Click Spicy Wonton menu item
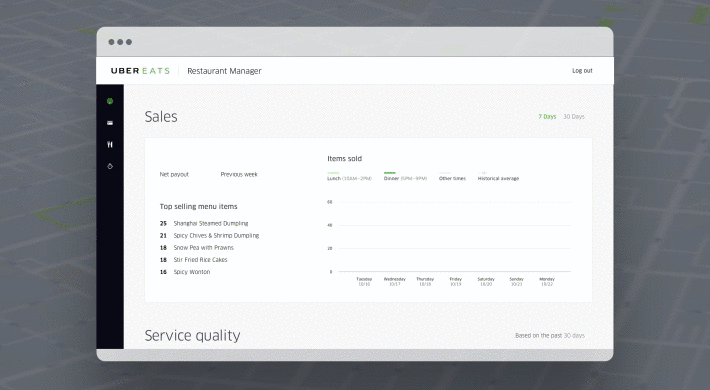The width and height of the screenshot is (710, 390). (x=192, y=272)
